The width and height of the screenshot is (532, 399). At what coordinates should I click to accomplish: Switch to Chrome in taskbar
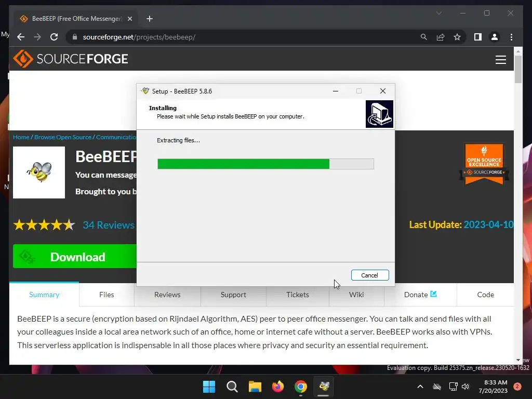point(301,387)
